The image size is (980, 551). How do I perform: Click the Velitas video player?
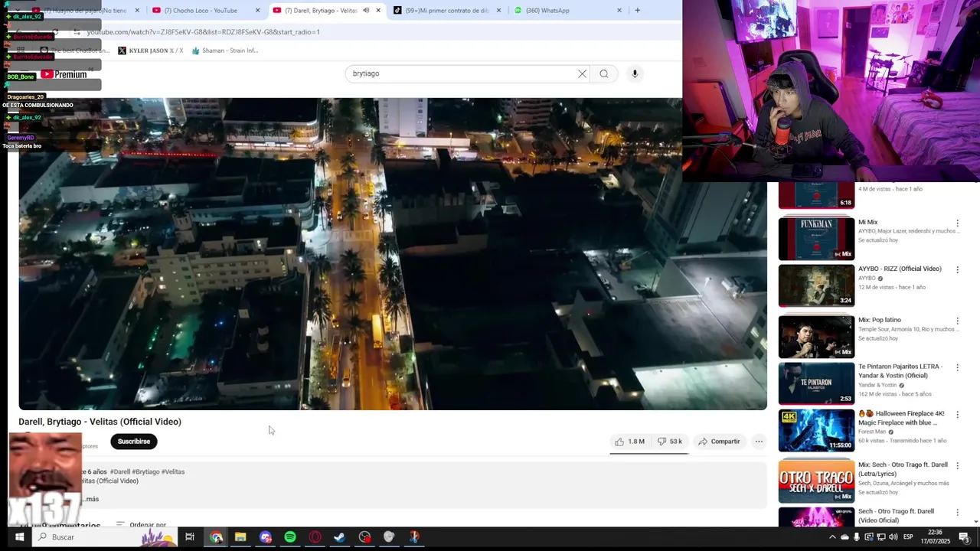[393, 254]
